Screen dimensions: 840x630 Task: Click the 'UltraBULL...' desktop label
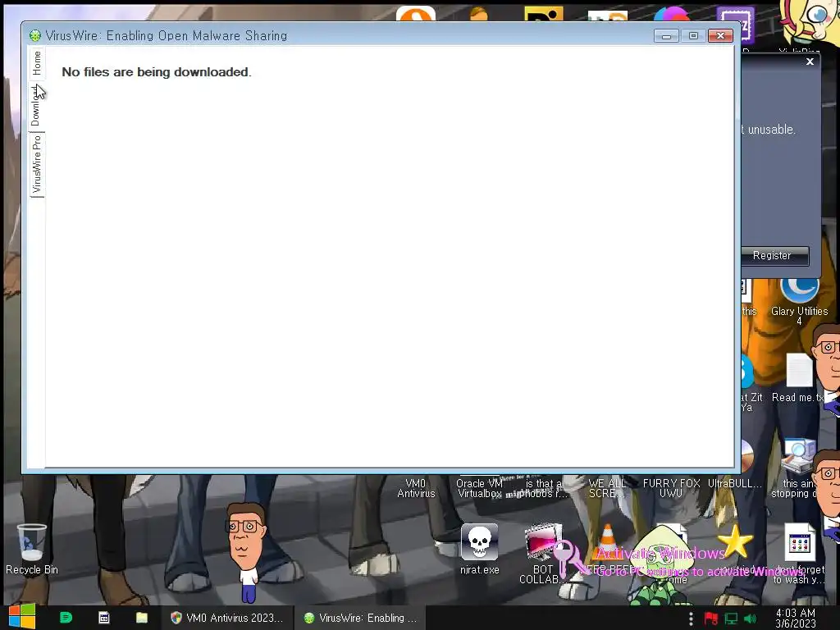point(734,483)
